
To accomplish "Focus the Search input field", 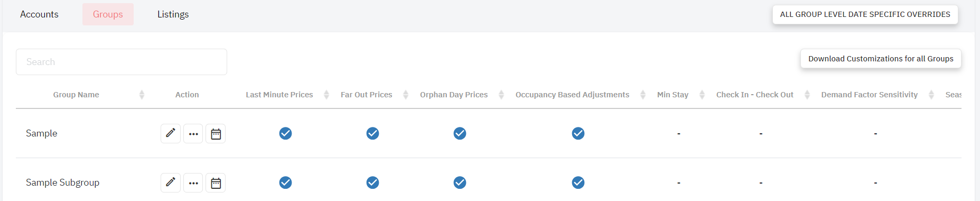I will click(x=122, y=62).
